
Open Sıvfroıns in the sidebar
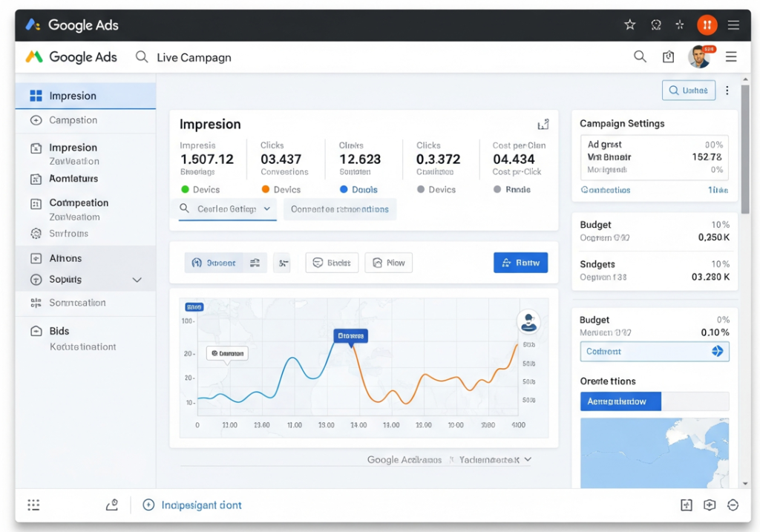(68, 234)
